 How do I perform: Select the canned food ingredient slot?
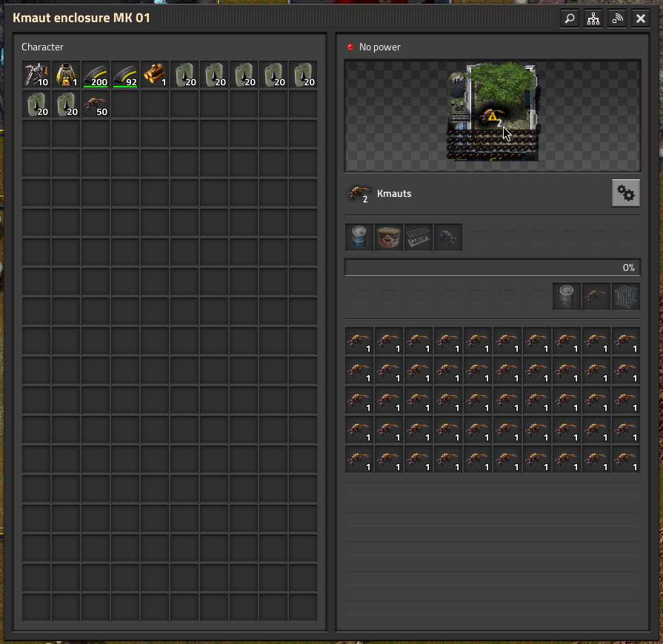point(388,237)
